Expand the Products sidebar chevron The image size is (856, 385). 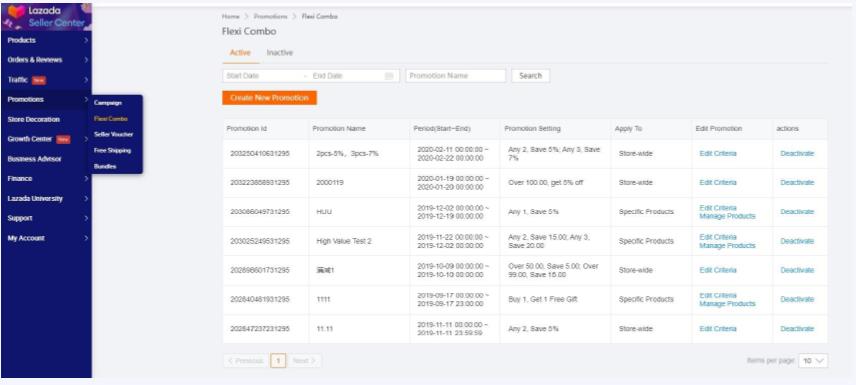(86, 40)
